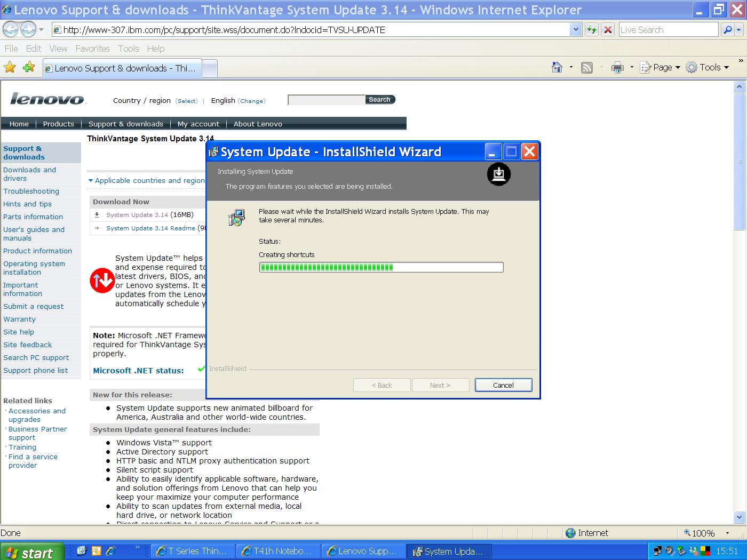The height and width of the screenshot is (560, 747).
Task: Click the Home link in the Lenovo nav bar
Action: click(19, 124)
